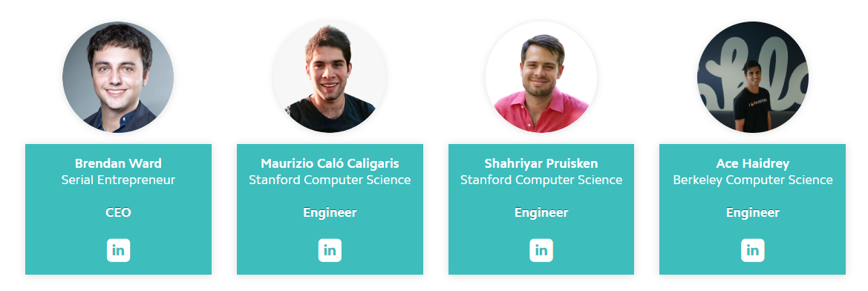868x291 pixels.
Task: Select the name Maurizio Caló Caligaris
Action: pos(330,163)
